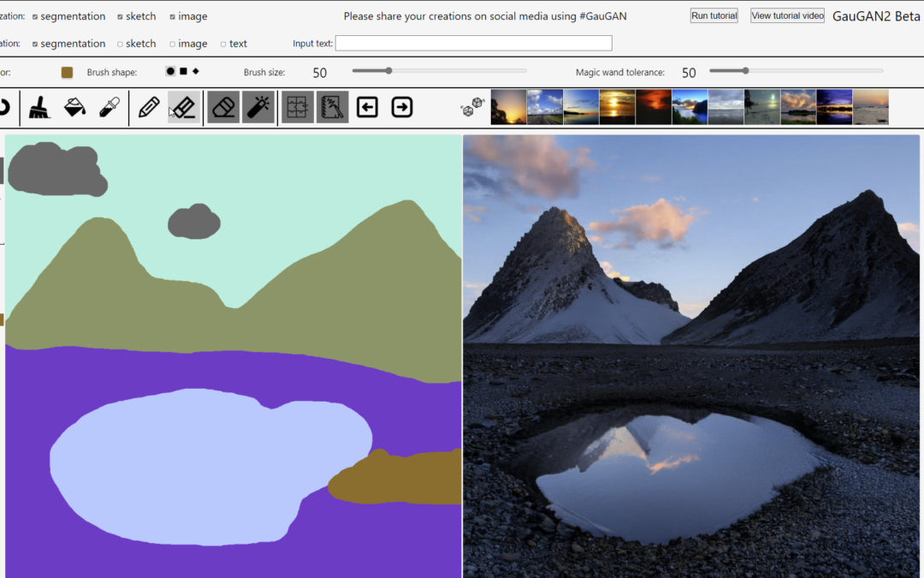Image resolution: width=924 pixels, height=578 pixels.
Task: Select the Pencil drawing tool
Action: click(147, 107)
